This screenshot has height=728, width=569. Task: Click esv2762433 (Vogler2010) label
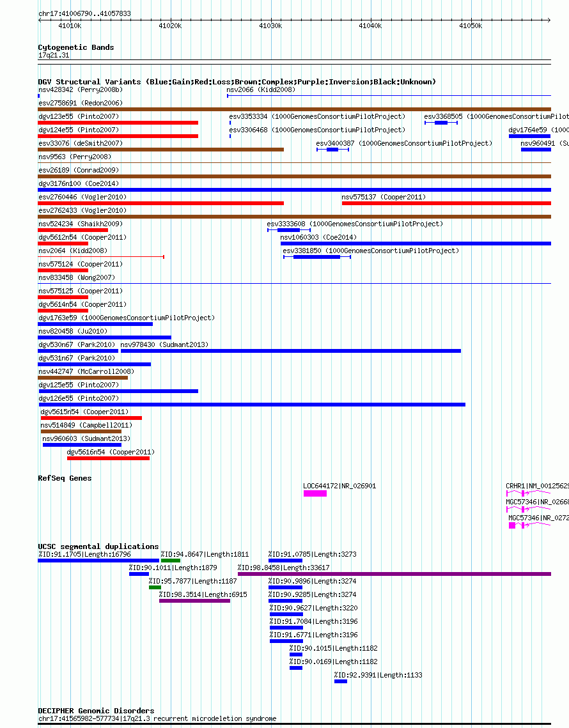coord(82,211)
